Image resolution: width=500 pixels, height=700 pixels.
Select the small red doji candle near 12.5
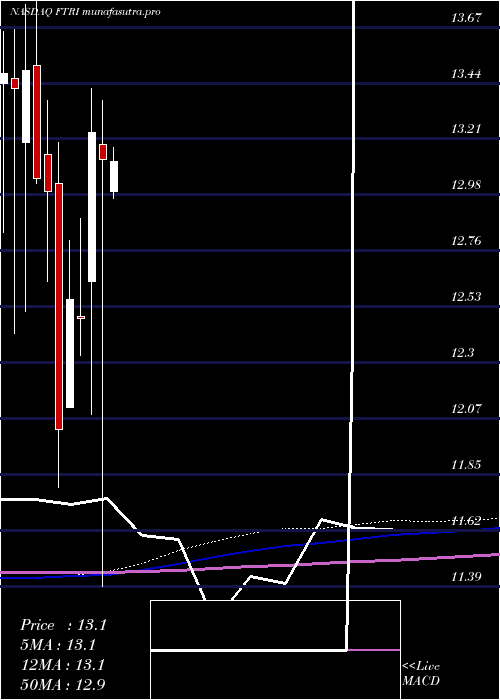coord(81,317)
